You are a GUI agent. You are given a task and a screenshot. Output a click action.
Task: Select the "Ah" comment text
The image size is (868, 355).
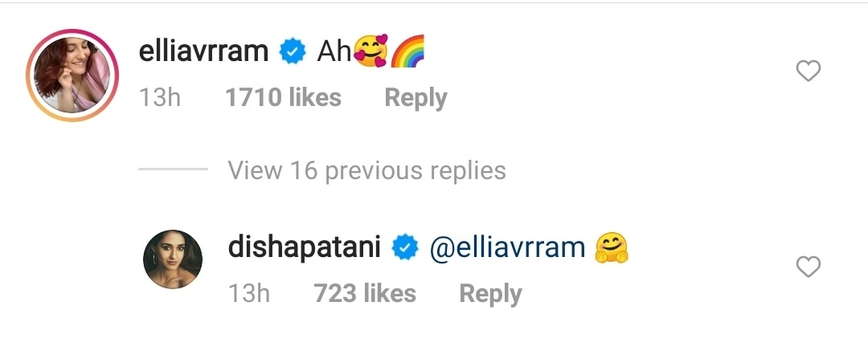[334, 52]
